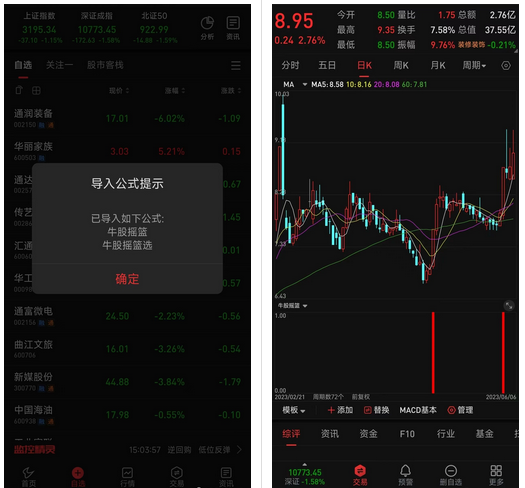Switch chart to 周K view
This screenshot has height=488, width=525.
coord(401,65)
